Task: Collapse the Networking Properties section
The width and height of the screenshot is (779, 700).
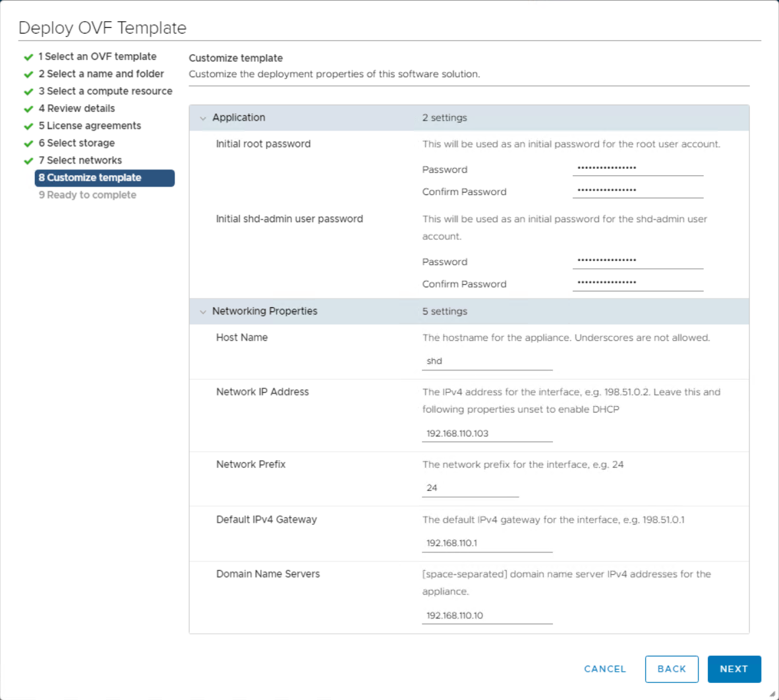Action: (203, 312)
